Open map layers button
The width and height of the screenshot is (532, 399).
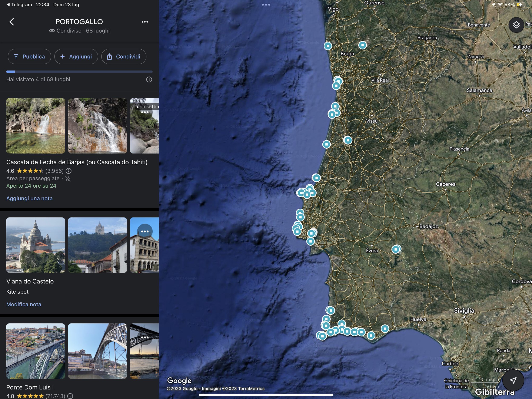click(516, 25)
